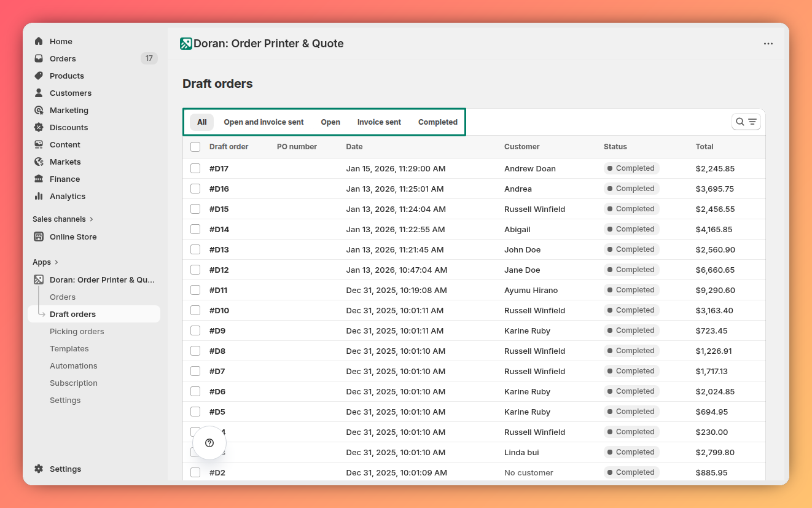Image resolution: width=812 pixels, height=508 pixels.
Task: Open Orders under Doran app submenu
Action: tap(63, 297)
